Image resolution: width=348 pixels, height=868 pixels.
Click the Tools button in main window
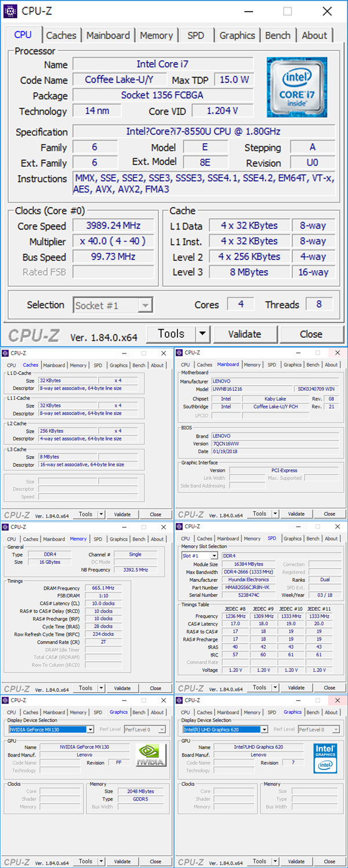(x=171, y=334)
